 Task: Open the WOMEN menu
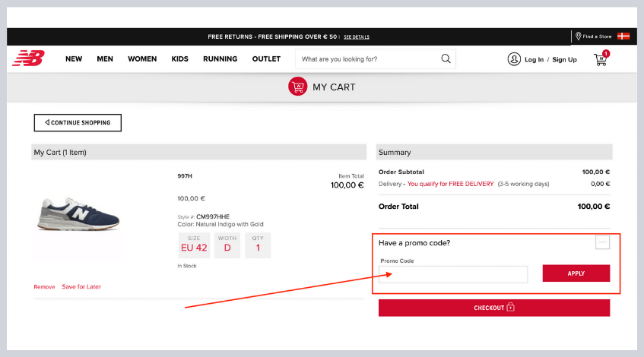142,59
